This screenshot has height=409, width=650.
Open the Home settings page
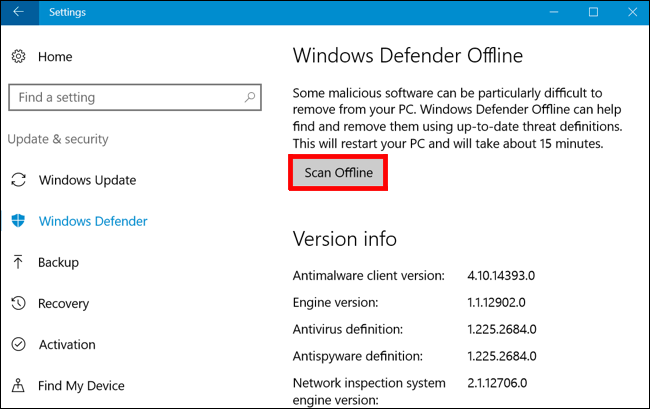coord(55,57)
